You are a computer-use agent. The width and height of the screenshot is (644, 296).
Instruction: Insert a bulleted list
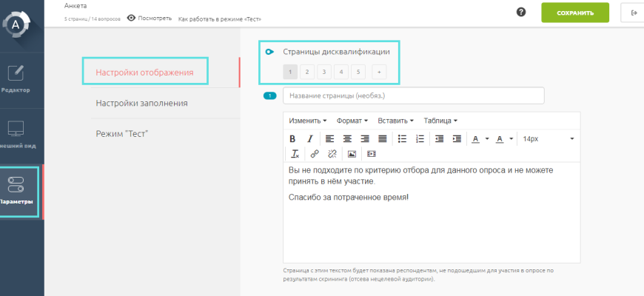(x=402, y=138)
